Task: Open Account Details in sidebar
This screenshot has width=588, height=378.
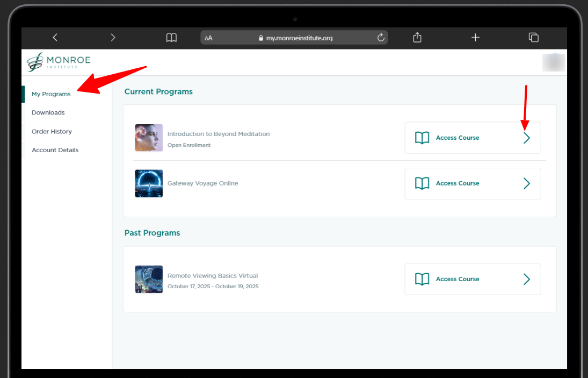Action: point(55,150)
